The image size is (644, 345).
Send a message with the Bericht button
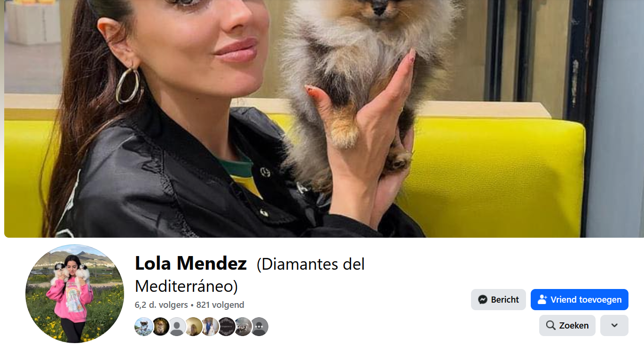[498, 299]
